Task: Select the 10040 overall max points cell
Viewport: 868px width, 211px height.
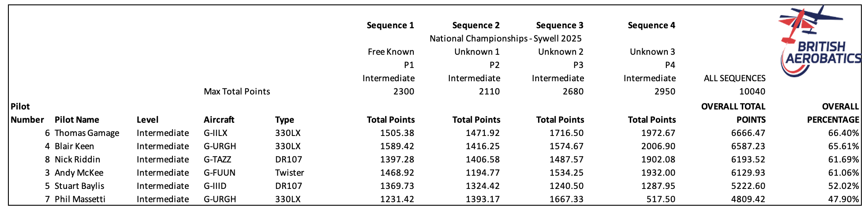Action: pos(752,91)
